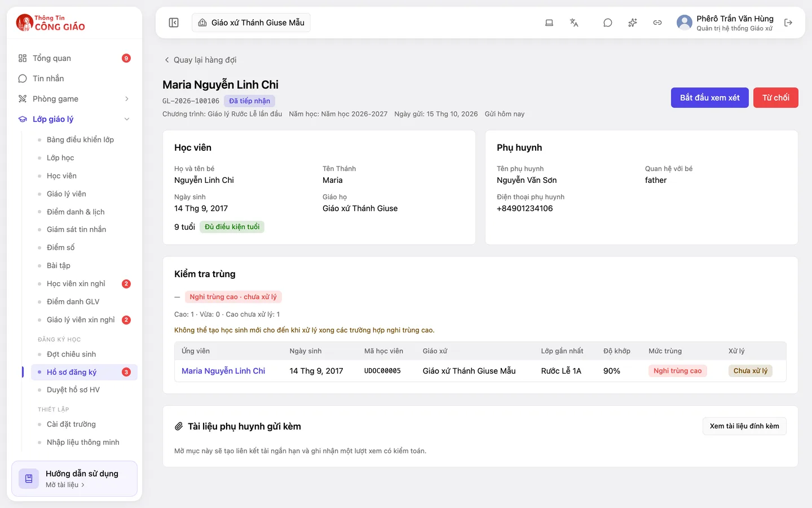This screenshot has height=508, width=812.
Task: Open the chat bubble icon in header
Action: coord(608,23)
